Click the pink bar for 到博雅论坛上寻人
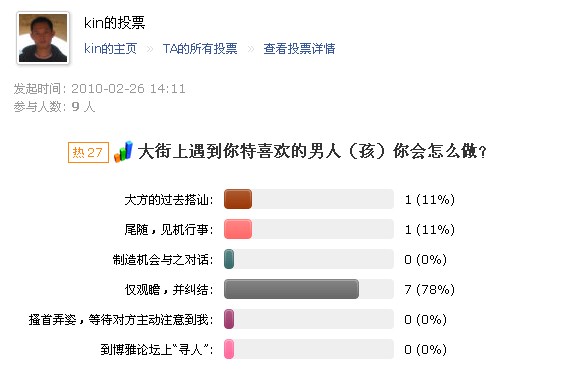This screenshot has width=567, height=384. [229, 349]
